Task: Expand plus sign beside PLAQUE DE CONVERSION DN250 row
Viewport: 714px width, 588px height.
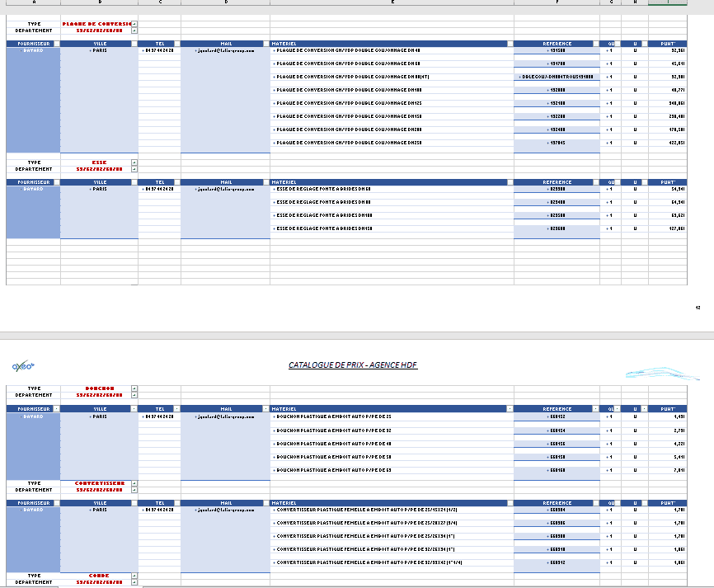Action: pyautogui.click(x=274, y=143)
